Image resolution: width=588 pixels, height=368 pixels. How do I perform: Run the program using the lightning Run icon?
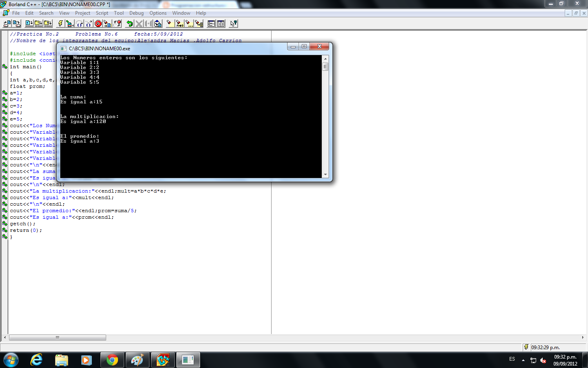point(61,23)
